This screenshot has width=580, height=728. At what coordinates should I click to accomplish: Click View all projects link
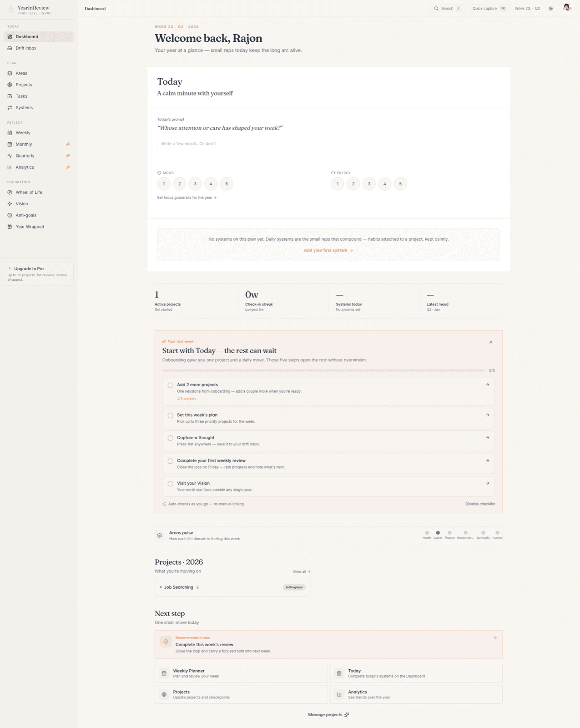coord(302,572)
